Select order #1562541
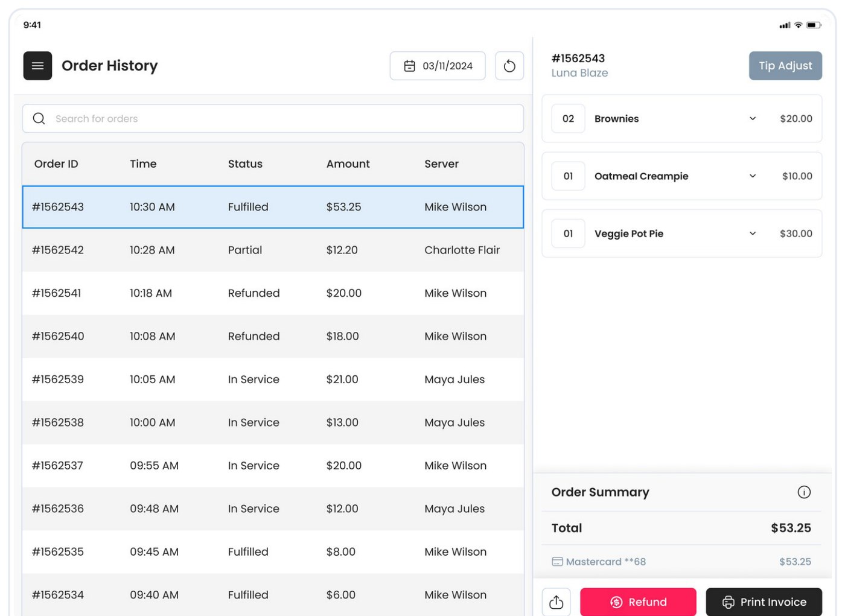The image size is (845, 616). [x=273, y=293]
